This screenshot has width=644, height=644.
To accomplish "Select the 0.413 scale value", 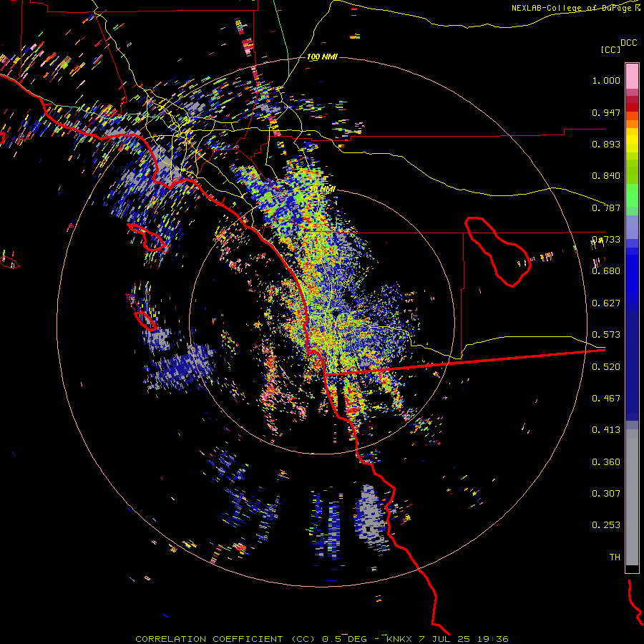I will [606, 430].
